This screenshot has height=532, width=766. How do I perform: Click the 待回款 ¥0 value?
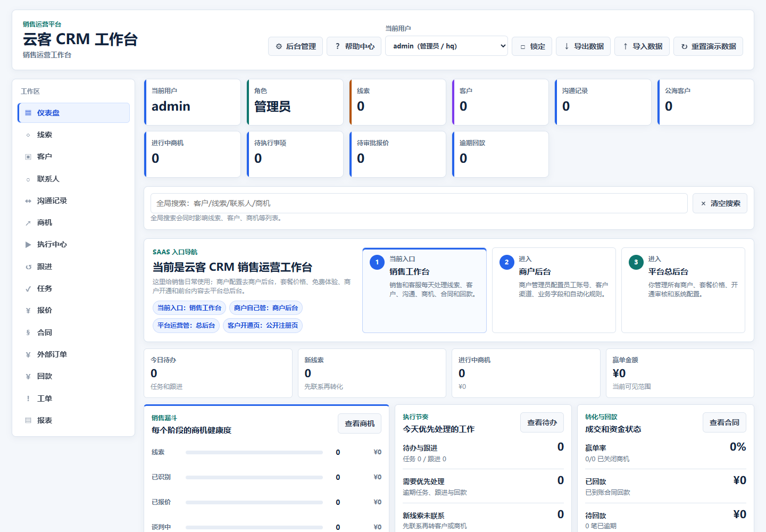pyautogui.click(x=739, y=514)
